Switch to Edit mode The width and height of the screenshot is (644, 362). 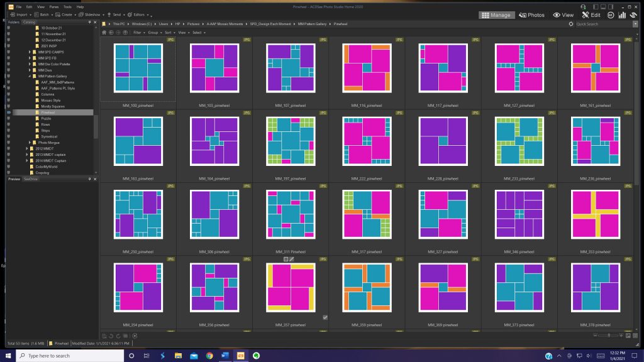591,15
